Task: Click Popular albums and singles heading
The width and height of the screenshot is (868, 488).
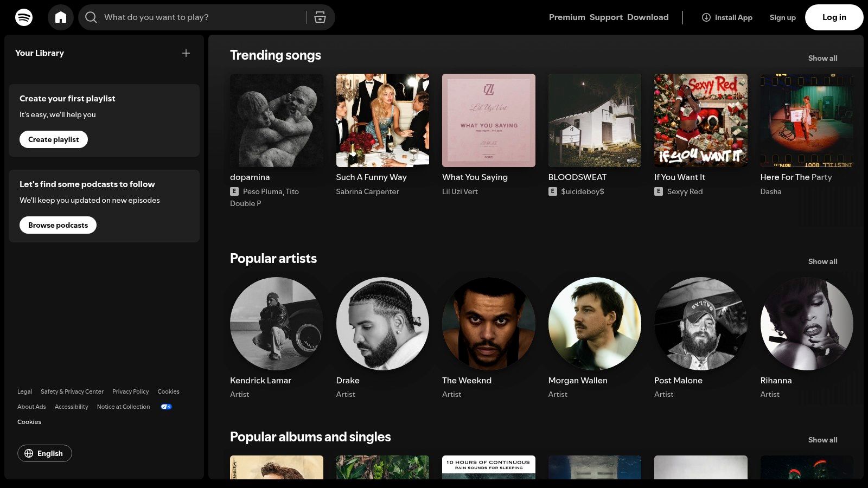Action: pos(310,437)
